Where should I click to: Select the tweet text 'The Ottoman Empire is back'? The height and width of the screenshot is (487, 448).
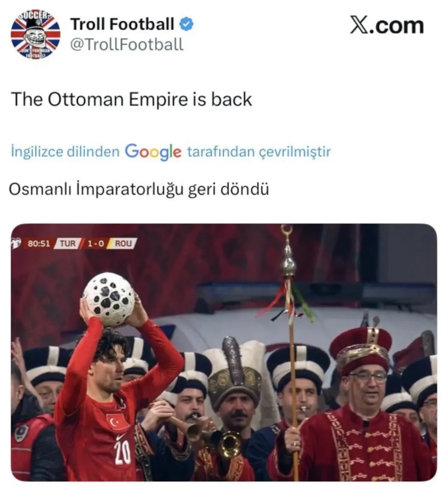coord(132,99)
